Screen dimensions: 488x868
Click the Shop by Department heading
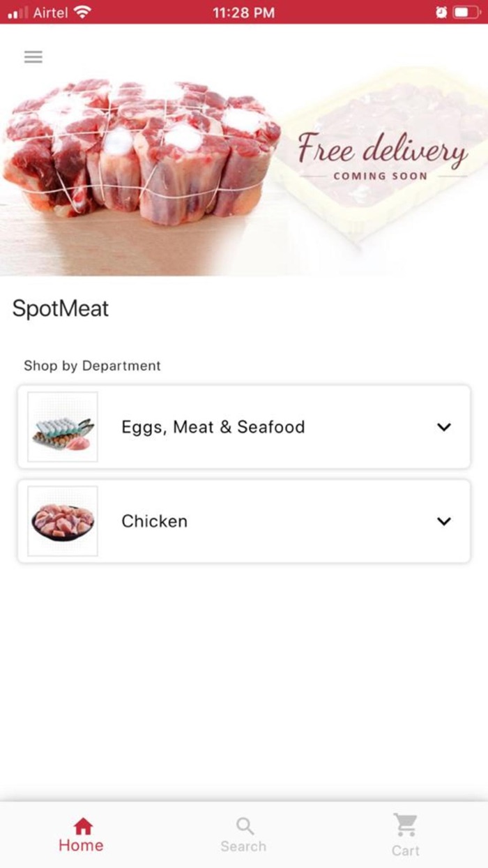[93, 366]
